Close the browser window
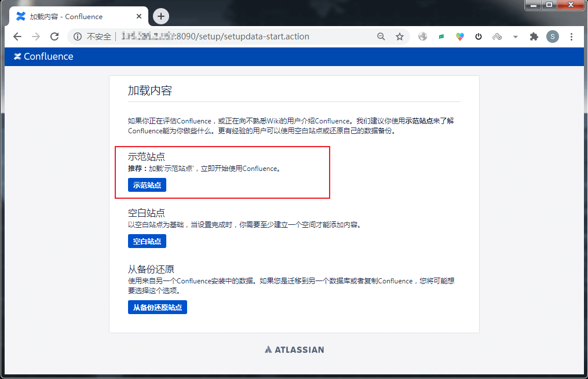Screen dimensions: 588x379 point(571,5)
